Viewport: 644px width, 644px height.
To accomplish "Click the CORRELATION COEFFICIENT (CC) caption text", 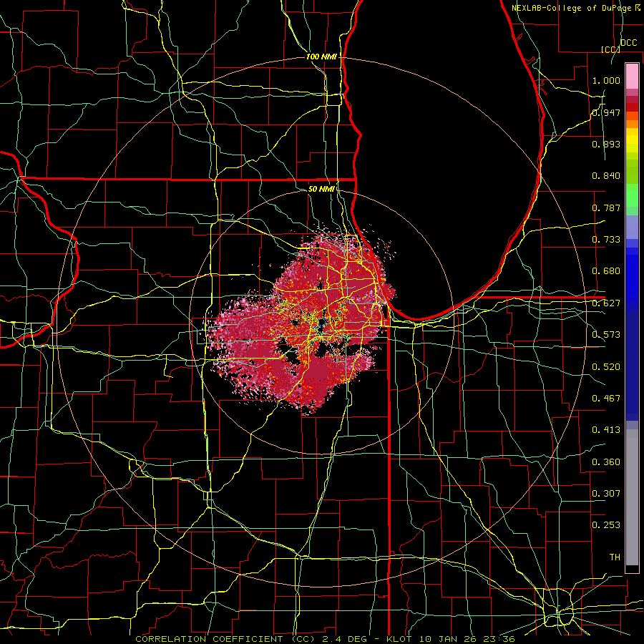I will pos(225,639).
